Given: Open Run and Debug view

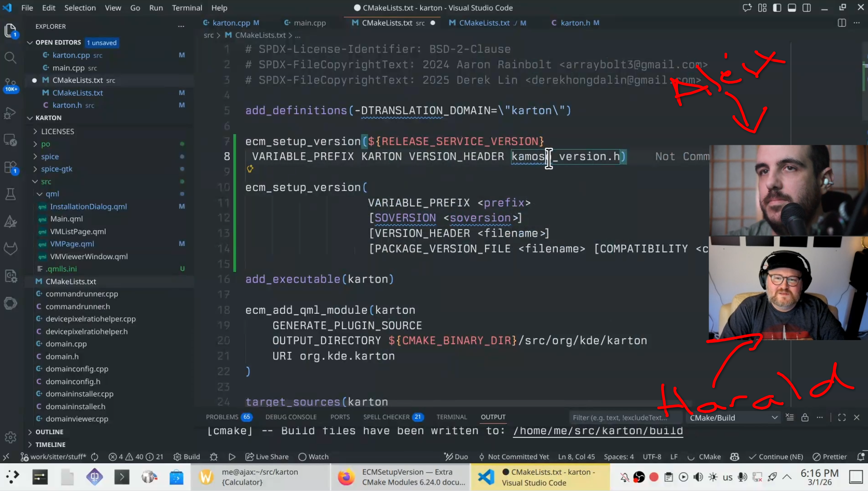Looking at the screenshot, I should click(11, 113).
